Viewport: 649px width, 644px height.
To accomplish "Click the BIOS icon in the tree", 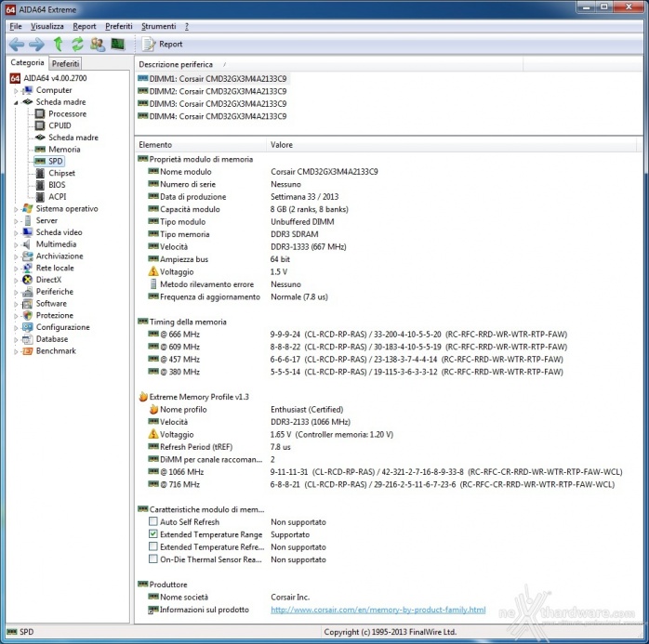I will pyautogui.click(x=40, y=185).
